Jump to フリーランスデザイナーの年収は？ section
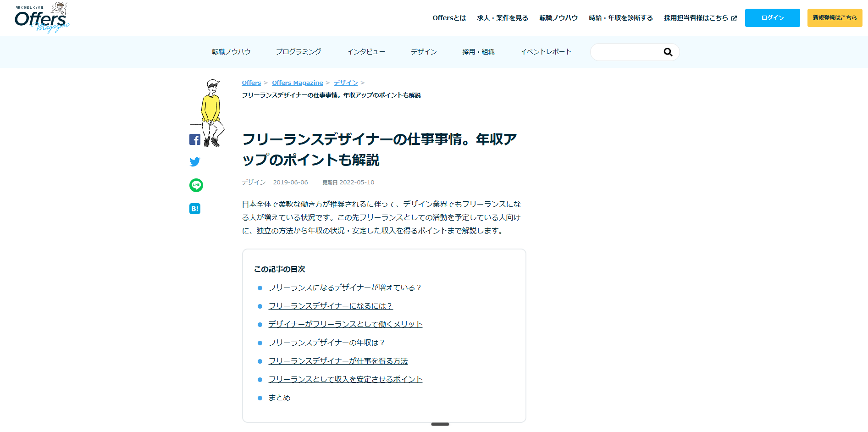The height and width of the screenshot is (432, 868). point(327,343)
